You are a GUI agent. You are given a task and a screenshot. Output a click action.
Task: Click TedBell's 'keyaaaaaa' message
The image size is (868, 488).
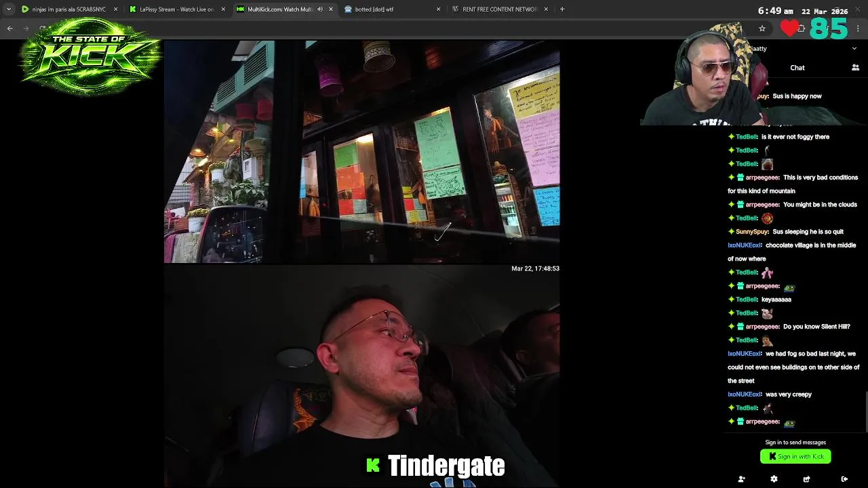click(776, 300)
